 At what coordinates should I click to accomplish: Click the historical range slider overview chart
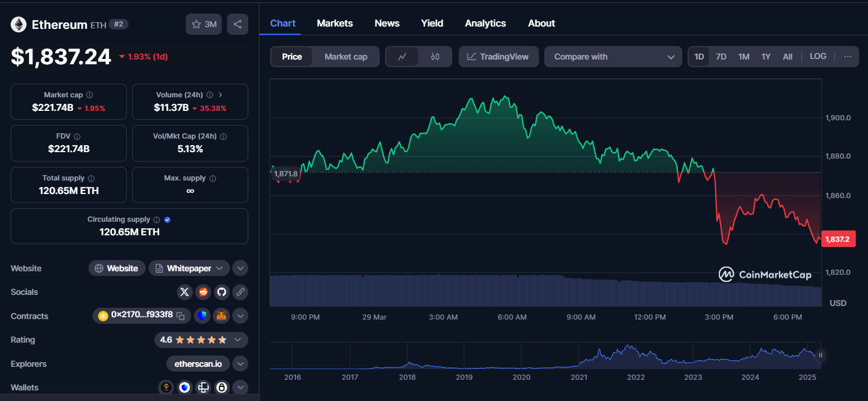point(545,356)
